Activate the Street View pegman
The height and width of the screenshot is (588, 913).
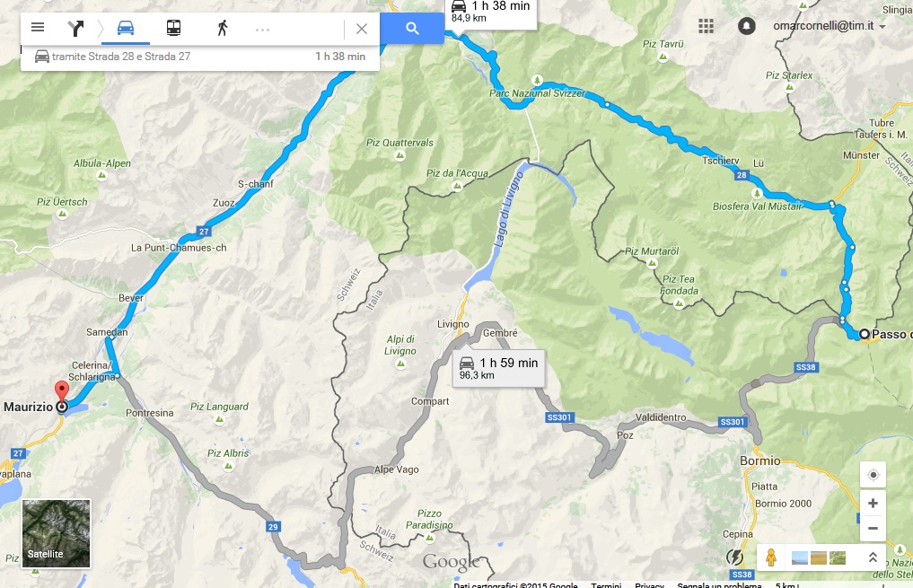click(x=771, y=557)
